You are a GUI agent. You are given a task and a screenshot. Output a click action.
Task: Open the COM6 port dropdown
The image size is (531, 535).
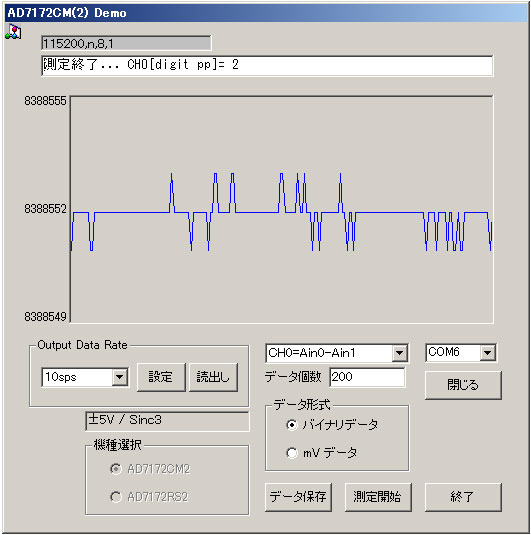point(487,353)
